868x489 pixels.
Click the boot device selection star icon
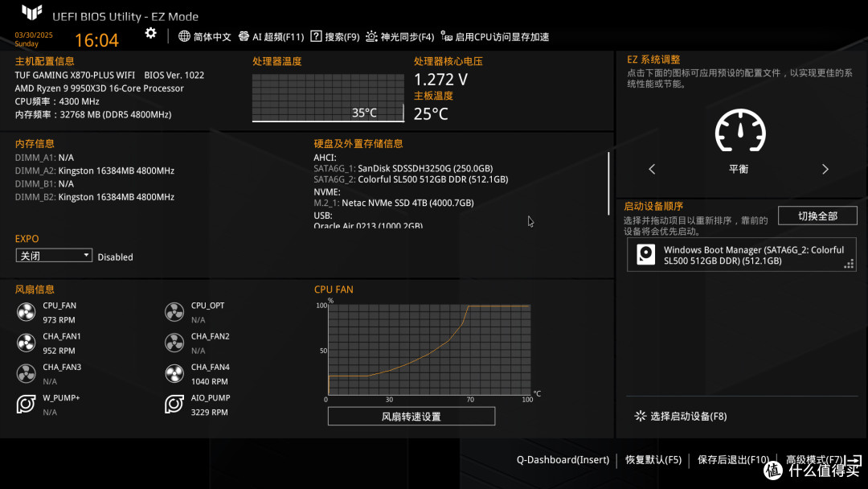(x=641, y=416)
